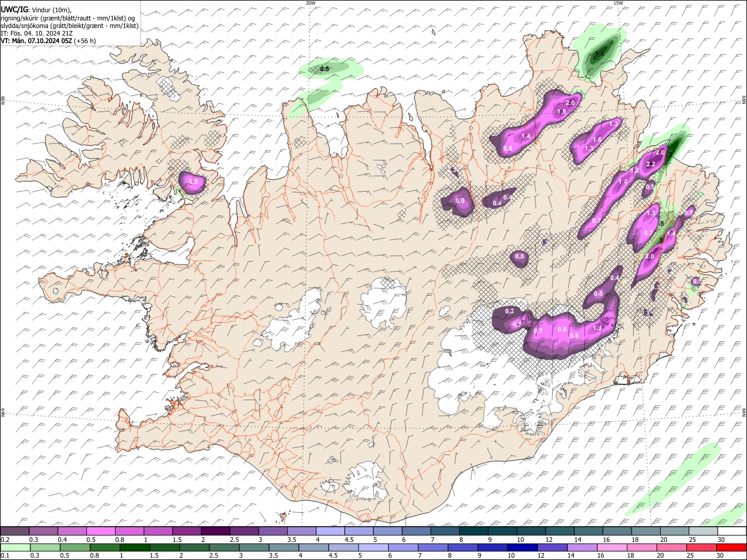The image size is (747, 560).
Task: Pick the 2.5 swatch in the top legend row
Action: point(244,531)
